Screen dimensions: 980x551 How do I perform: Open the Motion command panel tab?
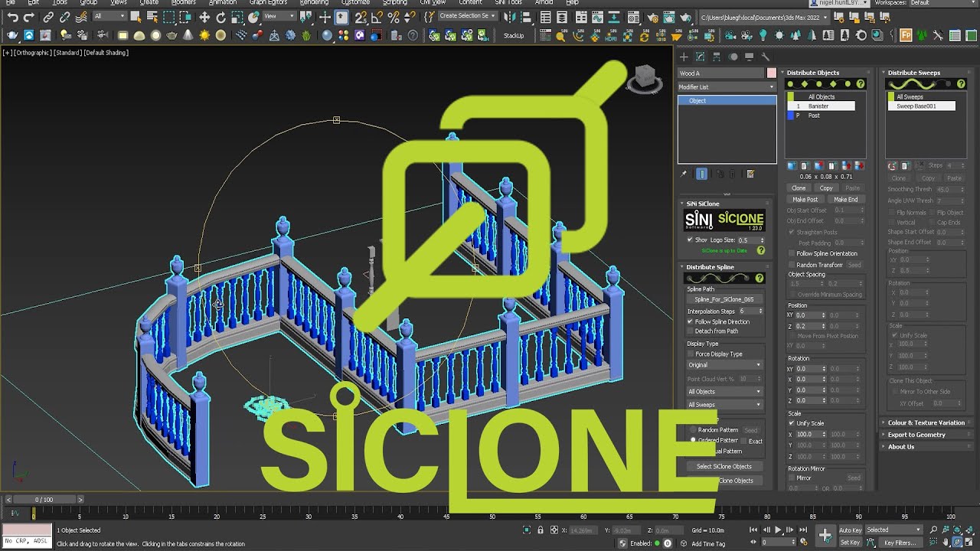(x=733, y=57)
